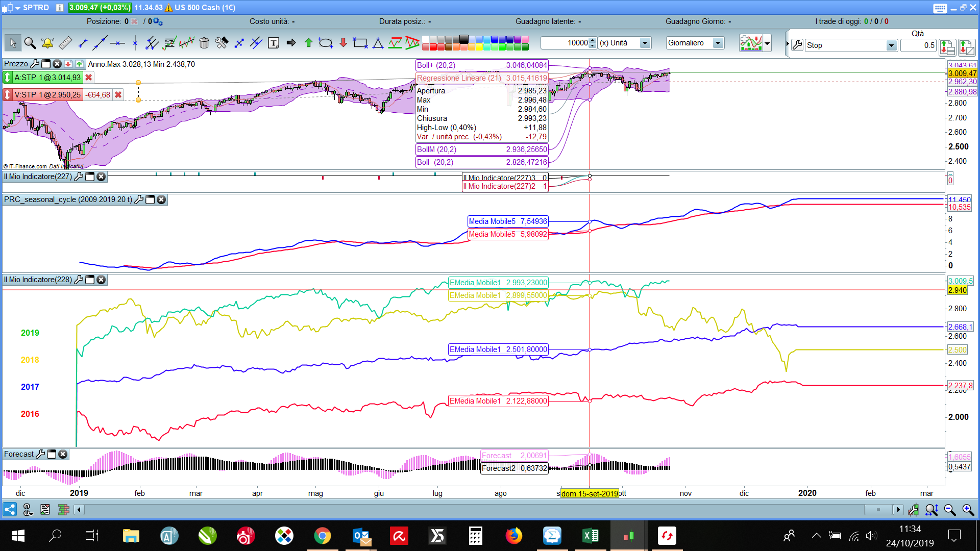Image resolution: width=980 pixels, height=551 pixels.
Task: Close the PRC_seasonal_cycle indicator panel
Action: [x=161, y=199]
